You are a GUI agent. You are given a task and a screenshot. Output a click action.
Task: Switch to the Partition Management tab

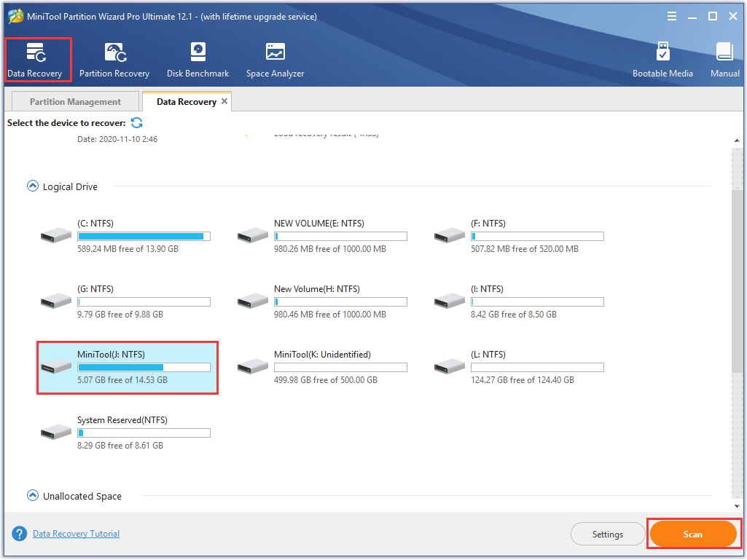tap(75, 101)
